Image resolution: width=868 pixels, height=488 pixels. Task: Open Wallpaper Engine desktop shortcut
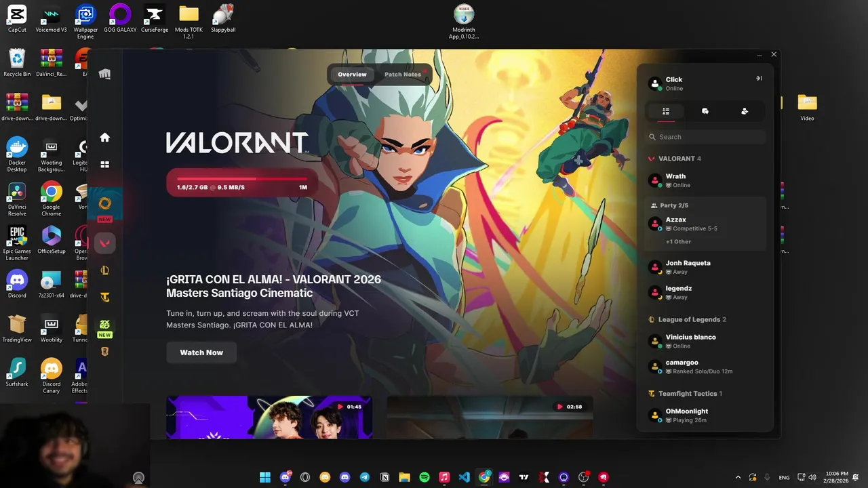point(85,21)
